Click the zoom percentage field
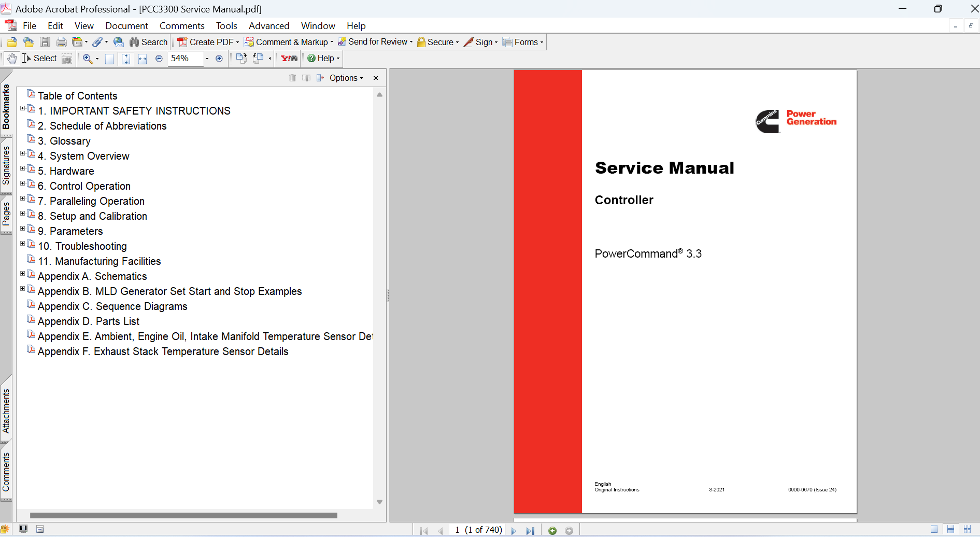 click(x=186, y=59)
